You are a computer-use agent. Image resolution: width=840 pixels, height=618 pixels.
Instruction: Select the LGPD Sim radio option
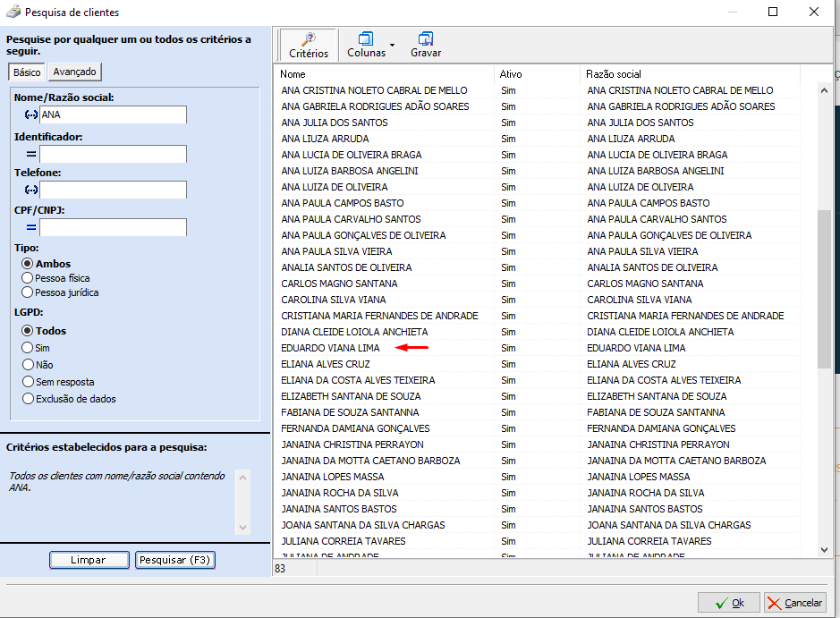[x=28, y=348]
